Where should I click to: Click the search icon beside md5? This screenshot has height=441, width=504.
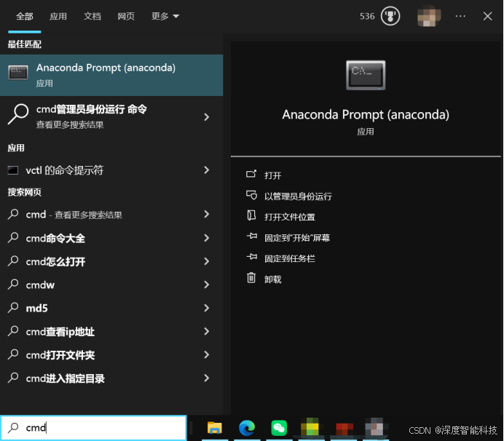tap(13, 308)
